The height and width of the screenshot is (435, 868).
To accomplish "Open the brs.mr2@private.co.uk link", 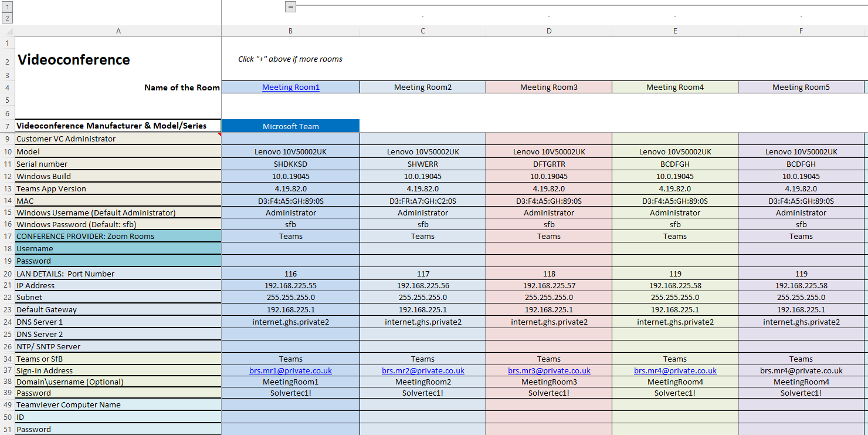I will click(423, 371).
